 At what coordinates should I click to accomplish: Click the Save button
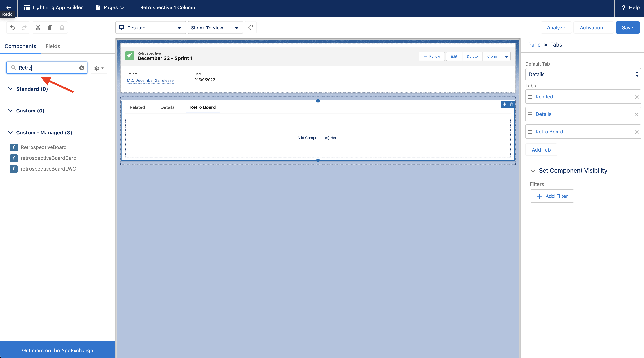point(627,27)
